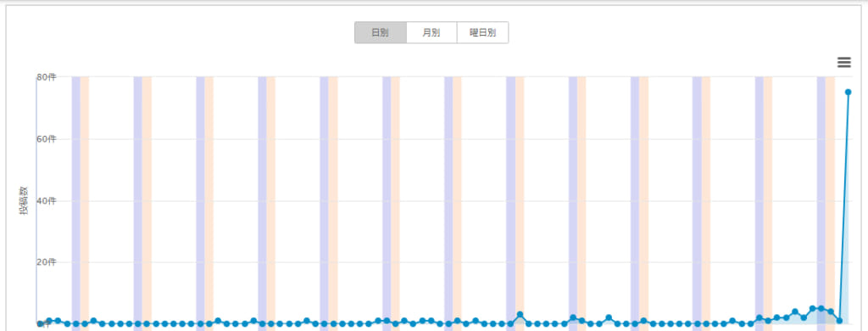Select the very first data point of the line
This screenshot has width=868, height=331.
point(41,324)
